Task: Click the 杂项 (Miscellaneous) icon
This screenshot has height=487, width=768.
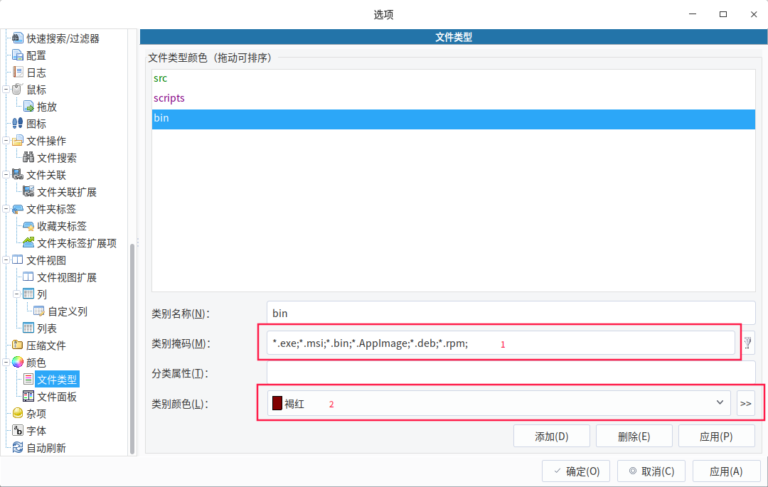Action: point(17,413)
